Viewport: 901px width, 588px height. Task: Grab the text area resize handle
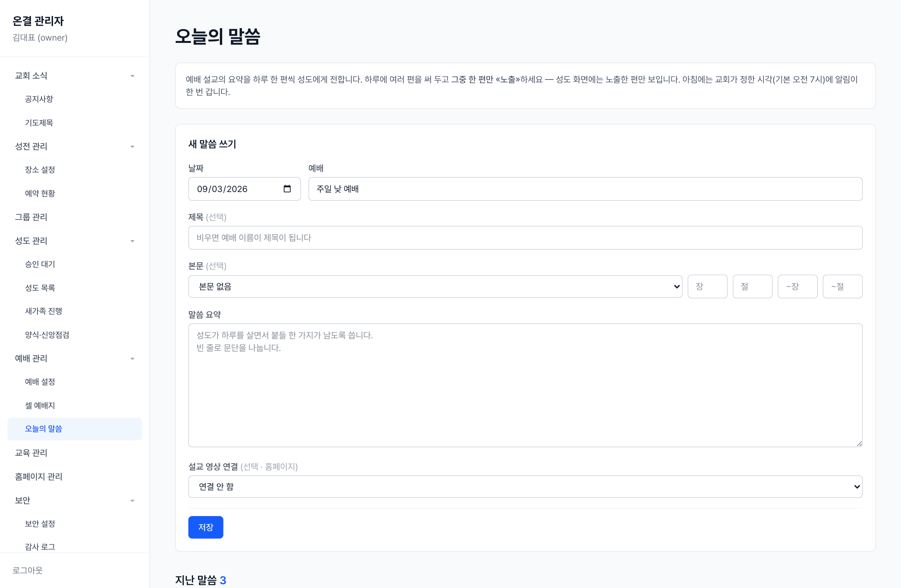click(x=859, y=444)
